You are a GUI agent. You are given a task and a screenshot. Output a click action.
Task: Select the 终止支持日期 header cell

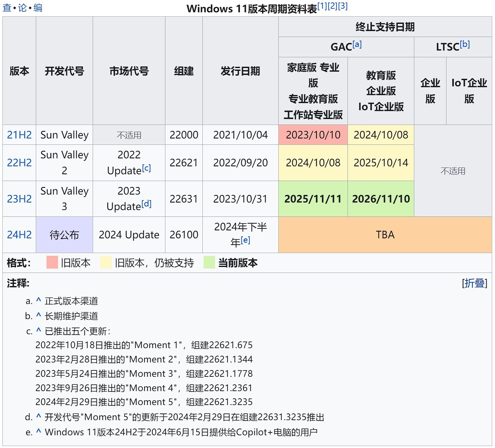[x=385, y=27]
